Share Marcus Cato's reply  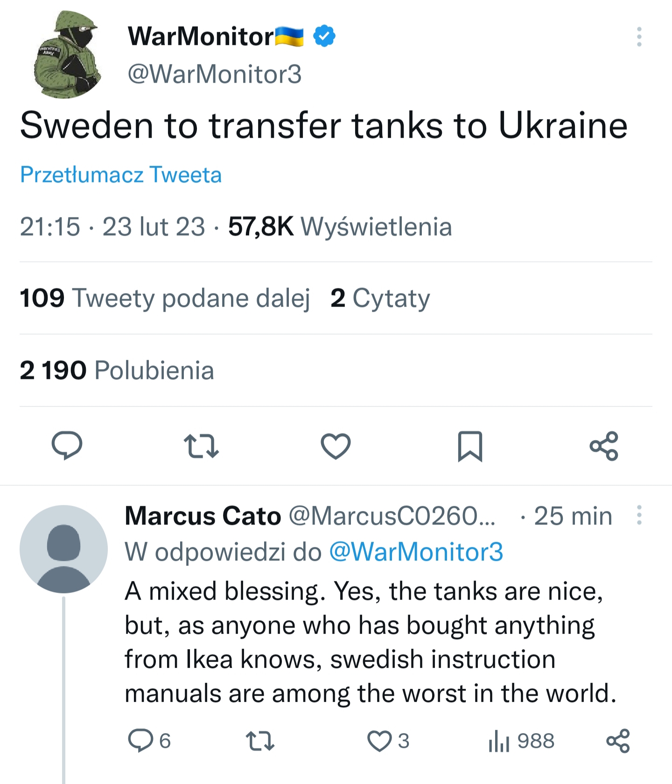pos(618,741)
